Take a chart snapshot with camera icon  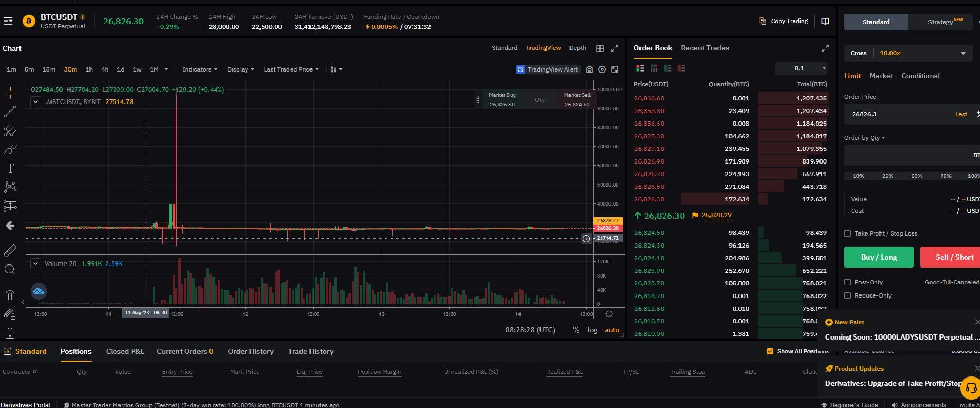click(x=589, y=69)
